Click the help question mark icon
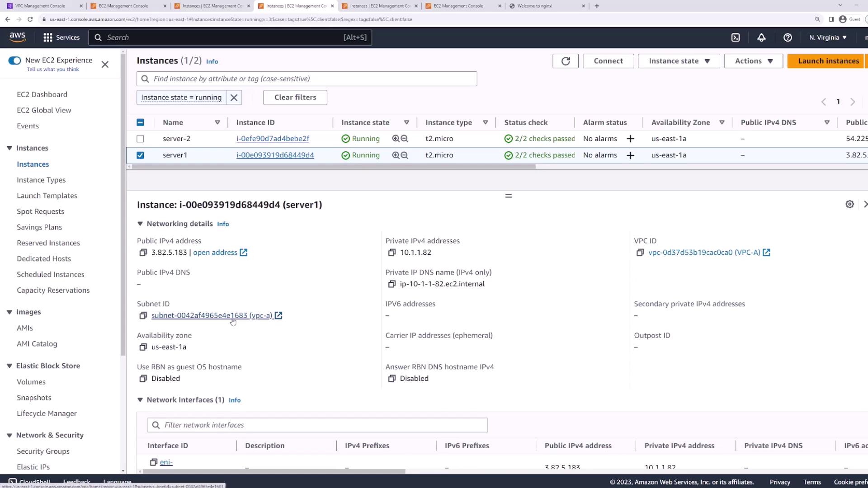The height and width of the screenshot is (488, 868). coord(788,38)
